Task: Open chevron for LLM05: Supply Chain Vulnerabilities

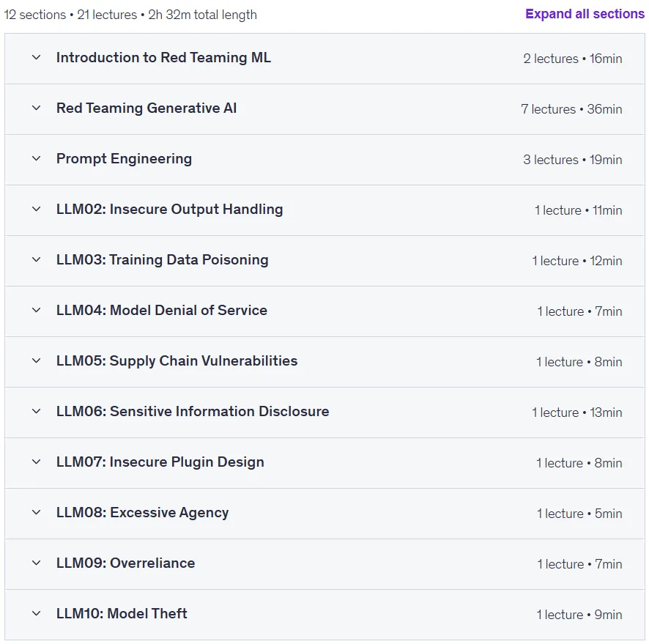Action: (x=37, y=360)
